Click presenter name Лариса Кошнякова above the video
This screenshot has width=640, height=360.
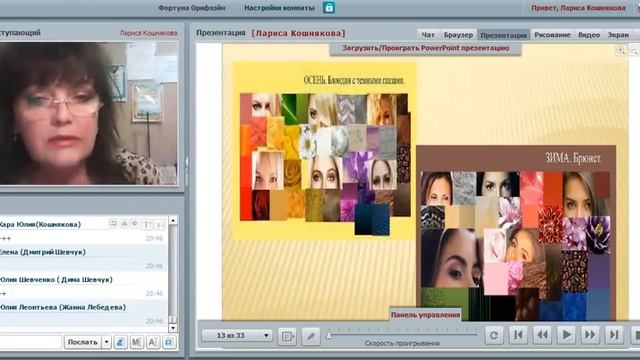click(x=149, y=33)
